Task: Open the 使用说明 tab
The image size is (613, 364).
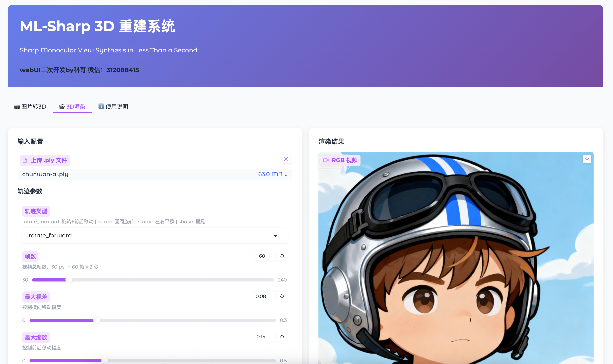Action: tap(113, 107)
